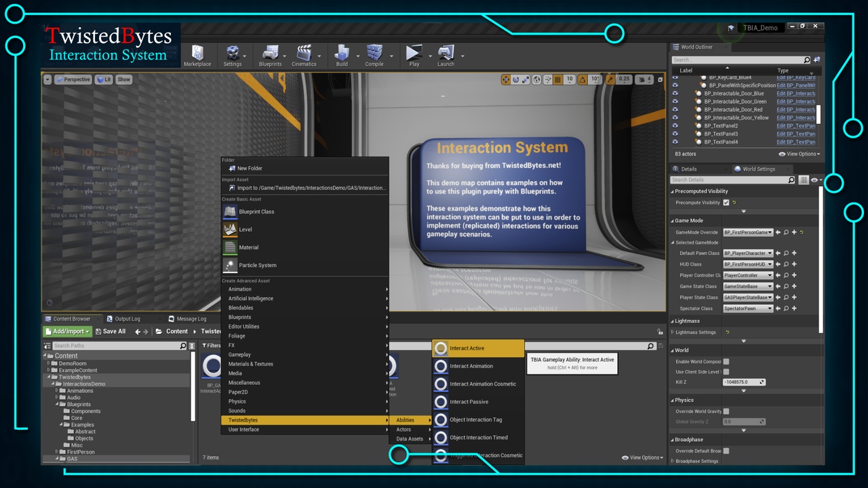Choose Blueprint Class from context menu

point(305,211)
